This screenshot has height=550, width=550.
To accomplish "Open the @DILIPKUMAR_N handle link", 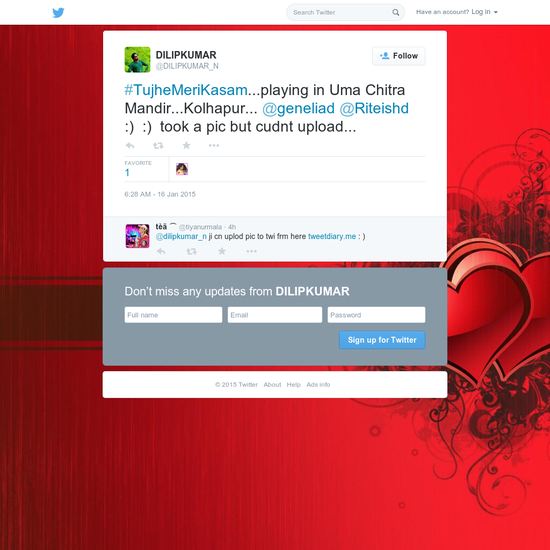I will point(187,66).
